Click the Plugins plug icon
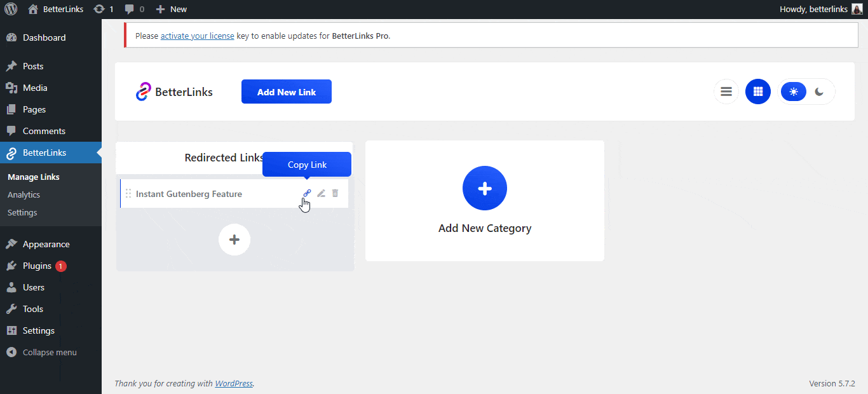Viewport: 868px width, 394px height. (x=11, y=266)
